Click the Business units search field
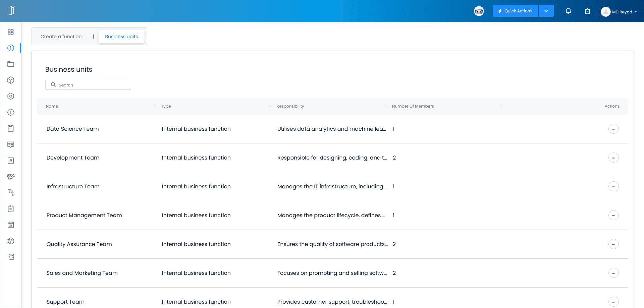 point(88,85)
